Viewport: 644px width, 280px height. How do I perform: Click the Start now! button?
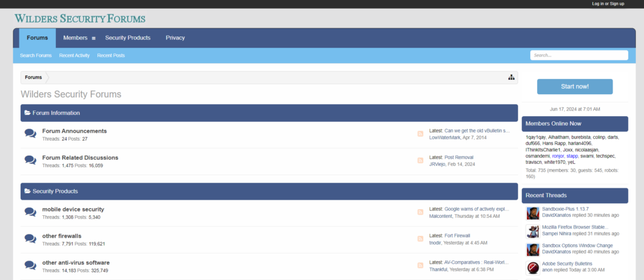575,87
